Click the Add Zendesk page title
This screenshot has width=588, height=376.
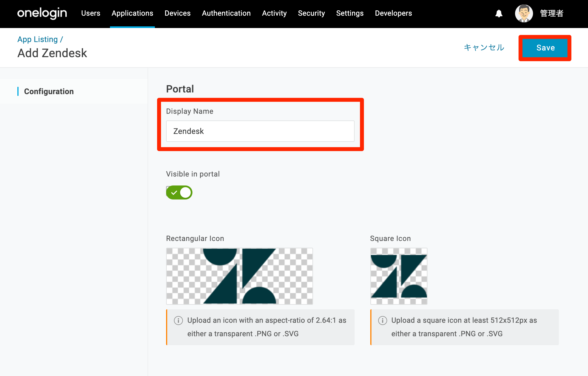tap(52, 53)
